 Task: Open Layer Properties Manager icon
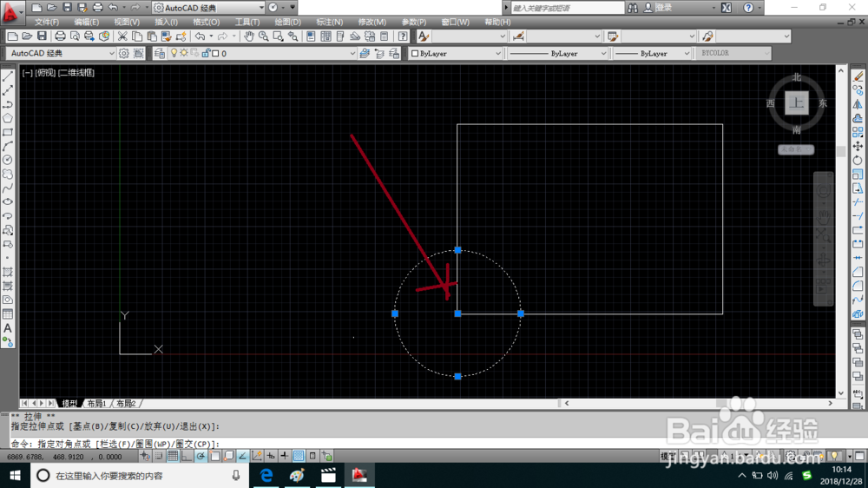pos(160,53)
